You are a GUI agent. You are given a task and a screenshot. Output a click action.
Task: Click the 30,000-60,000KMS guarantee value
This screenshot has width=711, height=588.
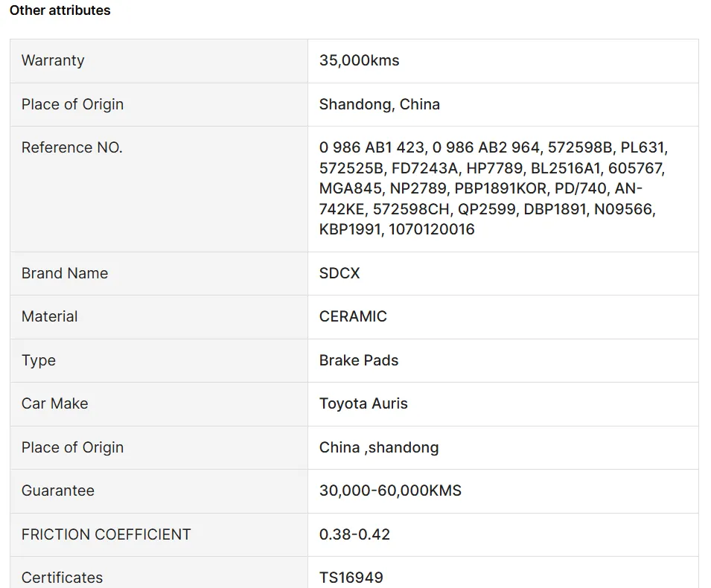click(390, 490)
